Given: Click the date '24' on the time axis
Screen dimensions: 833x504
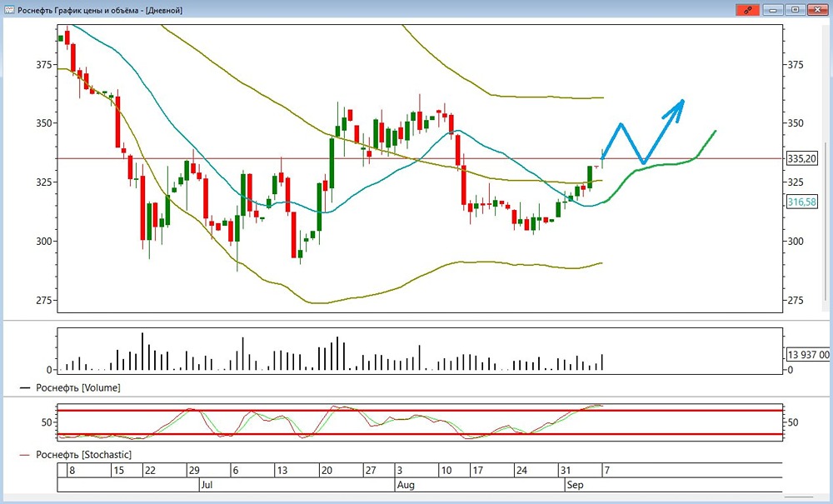Looking at the screenshot, I should click(521, 471).
